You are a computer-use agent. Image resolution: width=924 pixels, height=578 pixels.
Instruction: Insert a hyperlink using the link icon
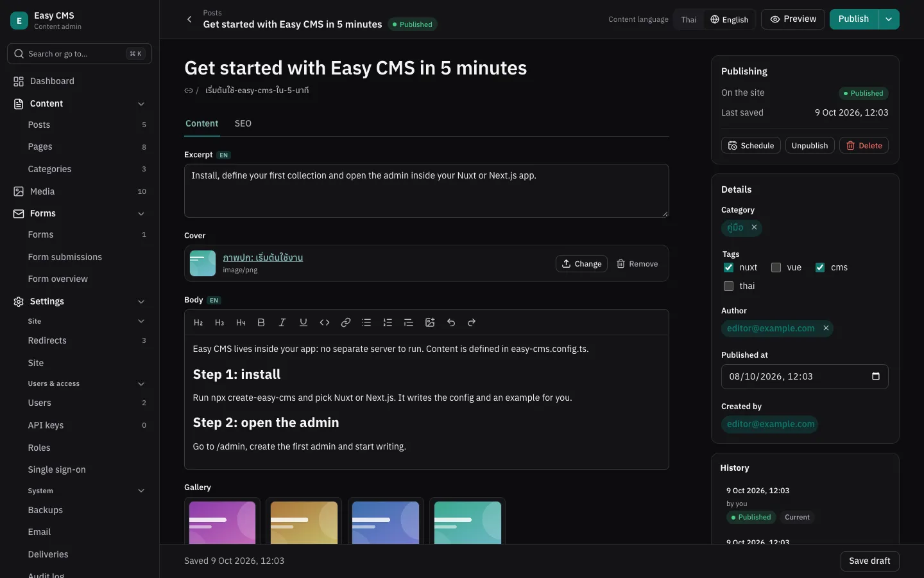coord(346,322)
